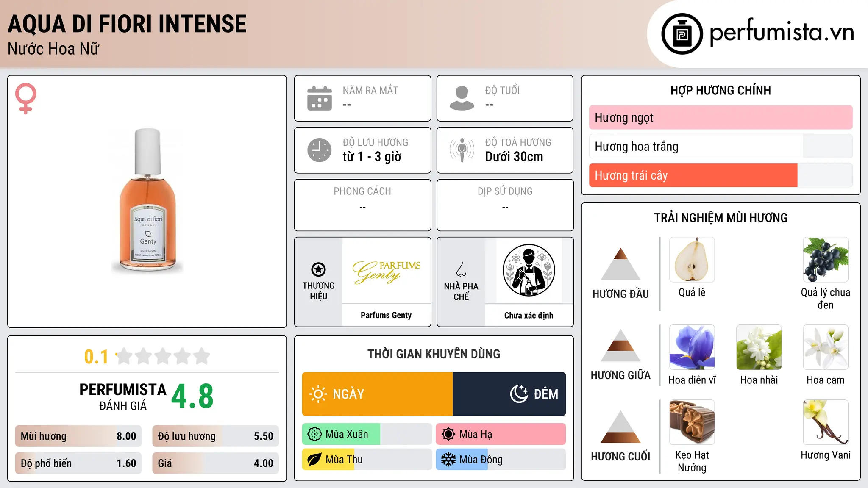868x488 pixels.
Task: Click the Hương trái cây accord bar
Action: tap(721, 175)
